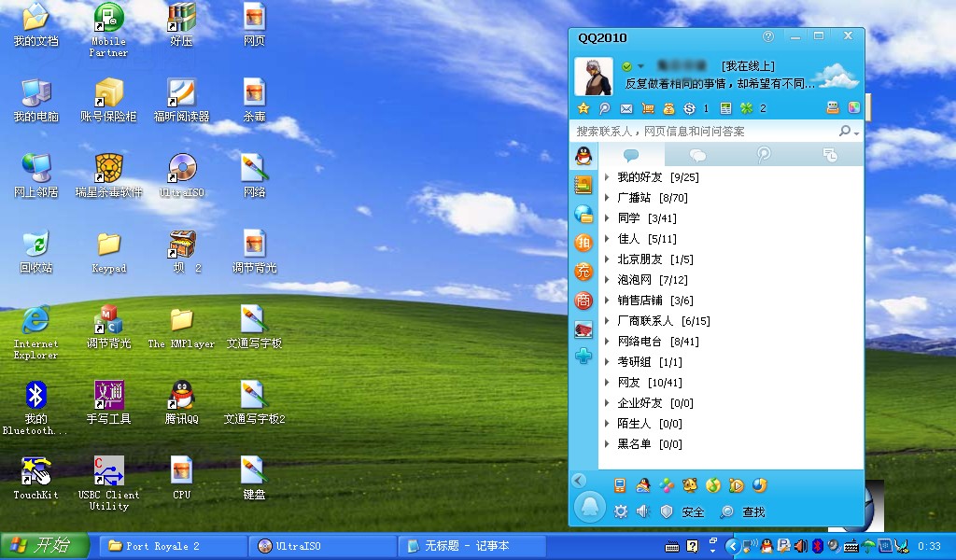Click the lucky clover icon showing 2

[744, 108]
